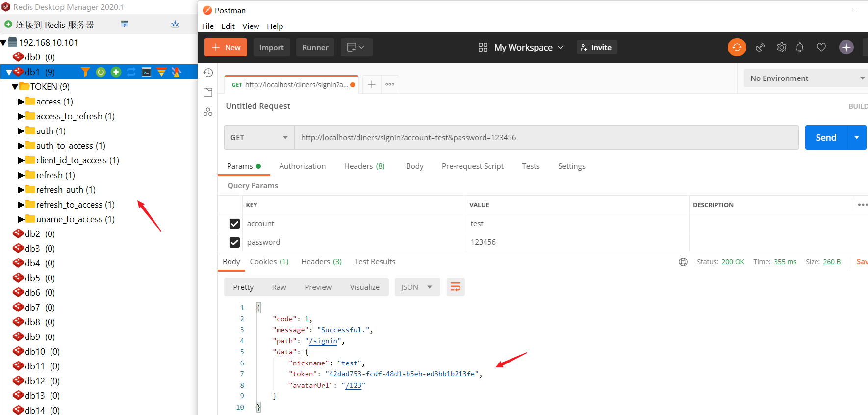Screen dimensions: 868x415
Task: Add a new key to db1
Action: tap(116, 72)
